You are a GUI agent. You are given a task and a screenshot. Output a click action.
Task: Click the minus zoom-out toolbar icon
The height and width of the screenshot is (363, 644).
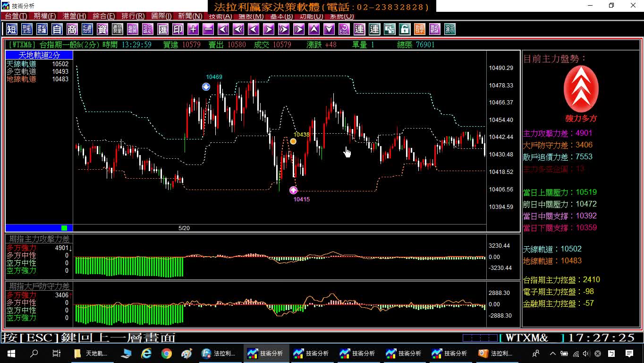(208, 29)
